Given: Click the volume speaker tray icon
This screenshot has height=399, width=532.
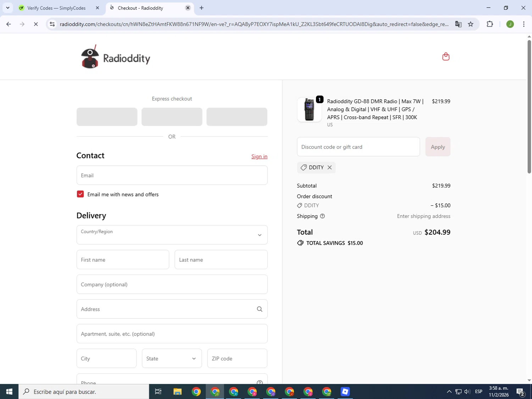Looking at the screenshot, I should coord(467,392).
